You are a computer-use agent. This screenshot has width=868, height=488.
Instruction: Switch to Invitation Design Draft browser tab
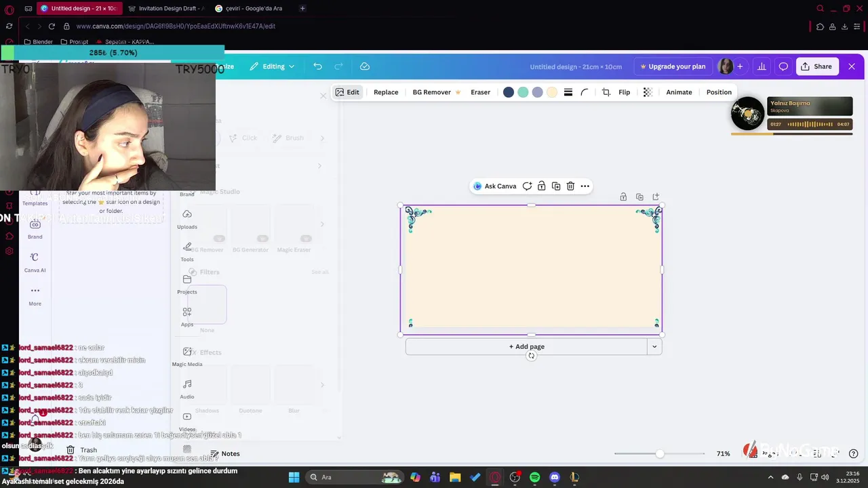(165, 8)
